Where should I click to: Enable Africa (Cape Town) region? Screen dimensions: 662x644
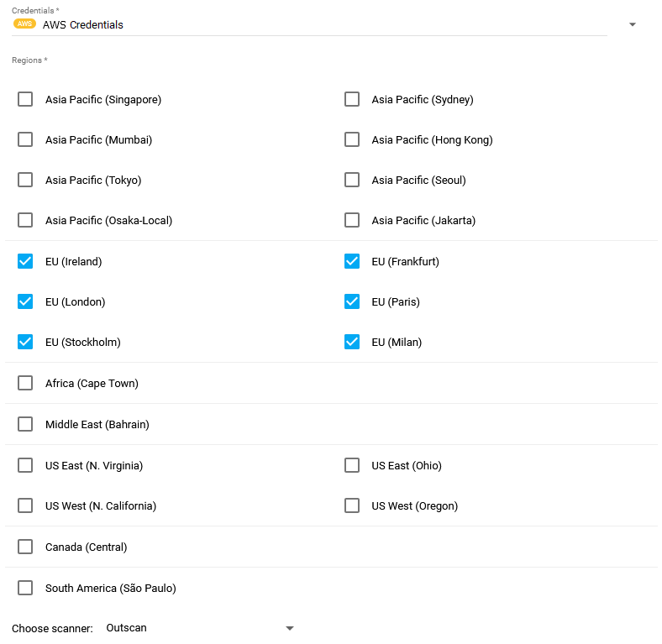click(x=25, y=384)
